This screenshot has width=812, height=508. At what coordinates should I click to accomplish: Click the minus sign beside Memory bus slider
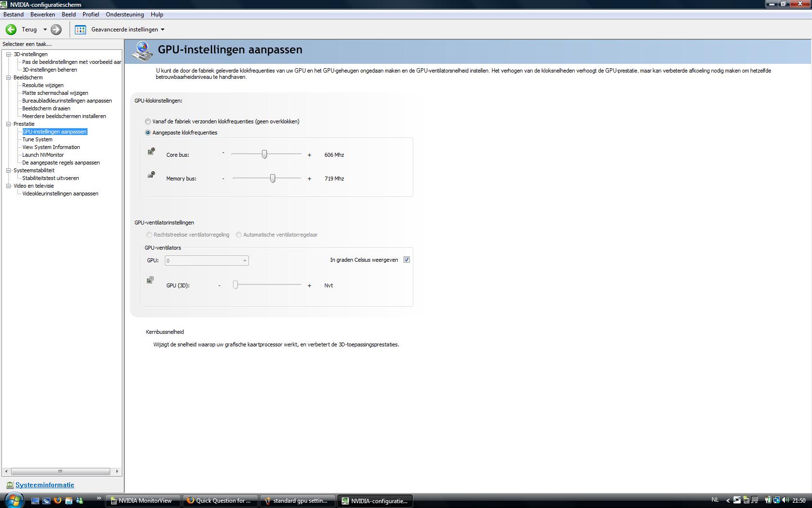[223, 179]
